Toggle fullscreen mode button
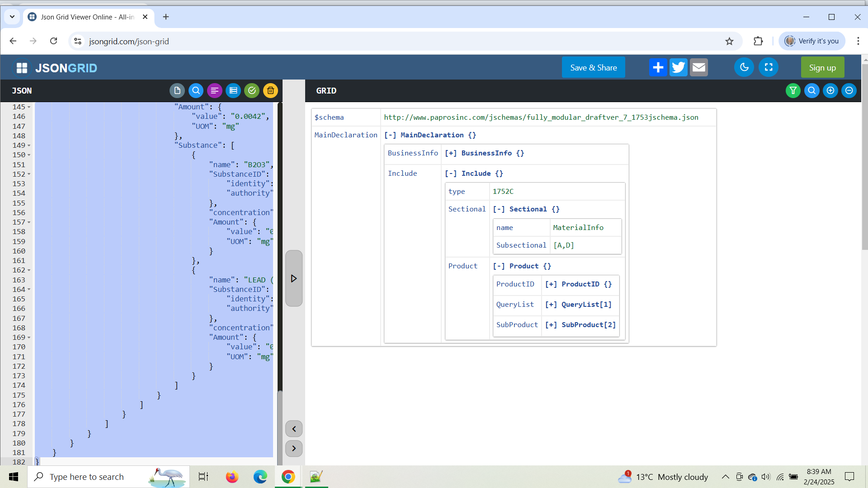868x488 pixels. [769, 67]
